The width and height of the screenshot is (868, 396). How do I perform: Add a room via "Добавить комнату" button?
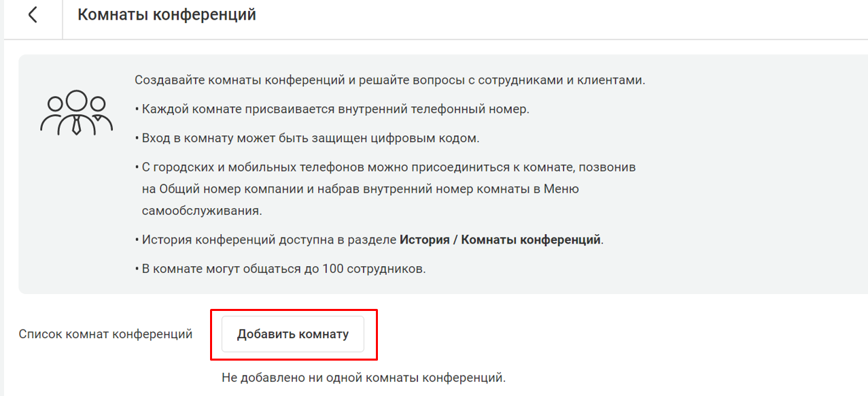[293, 334]
